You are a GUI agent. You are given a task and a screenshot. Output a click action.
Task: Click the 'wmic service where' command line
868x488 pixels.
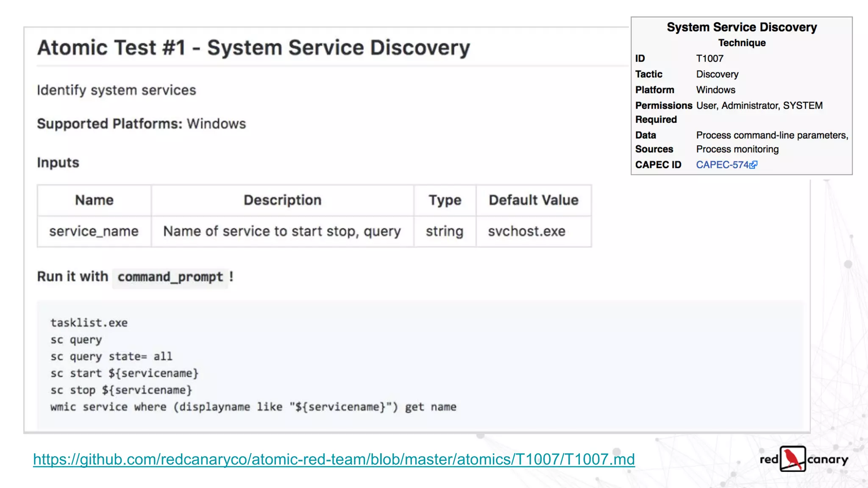click(253, 407)
